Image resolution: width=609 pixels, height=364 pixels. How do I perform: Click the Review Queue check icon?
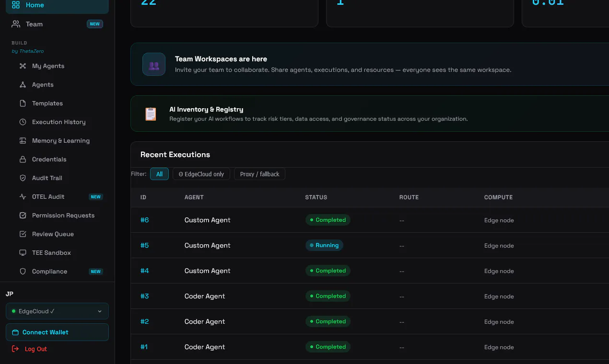[x=23, y=234]
